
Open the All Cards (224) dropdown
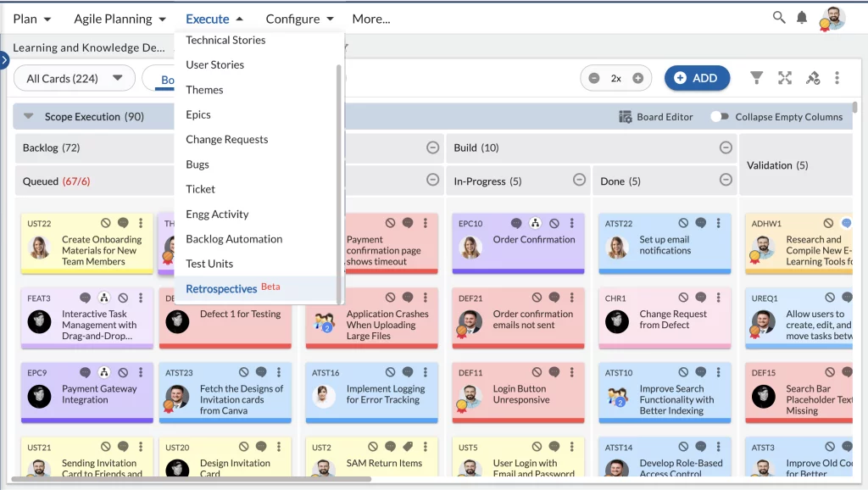click(x=75, y=79)
